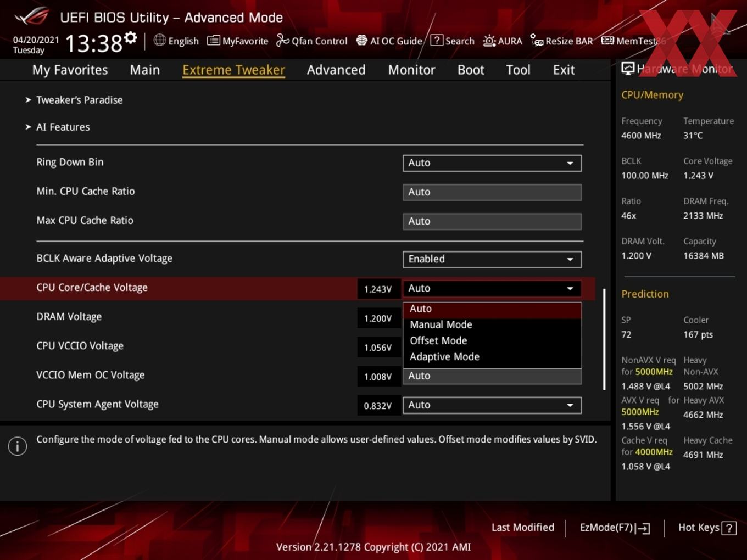Image resolution: width=747 pixels, height=560 pixels.
Task: Choose Manual Mode option
Action: tap(492, 325)
